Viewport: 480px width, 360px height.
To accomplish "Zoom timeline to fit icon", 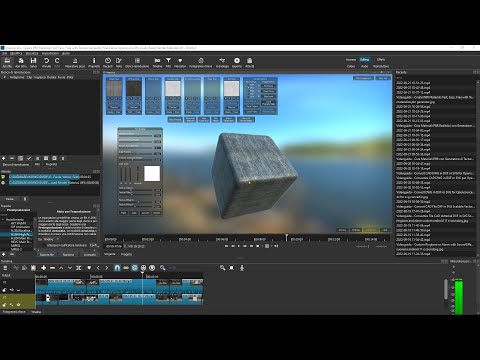I will [232, 268].
